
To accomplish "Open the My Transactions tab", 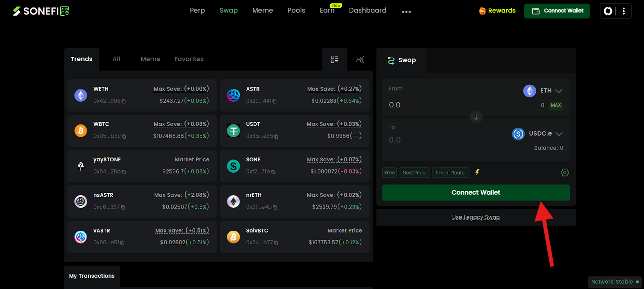I will [92, 276].
